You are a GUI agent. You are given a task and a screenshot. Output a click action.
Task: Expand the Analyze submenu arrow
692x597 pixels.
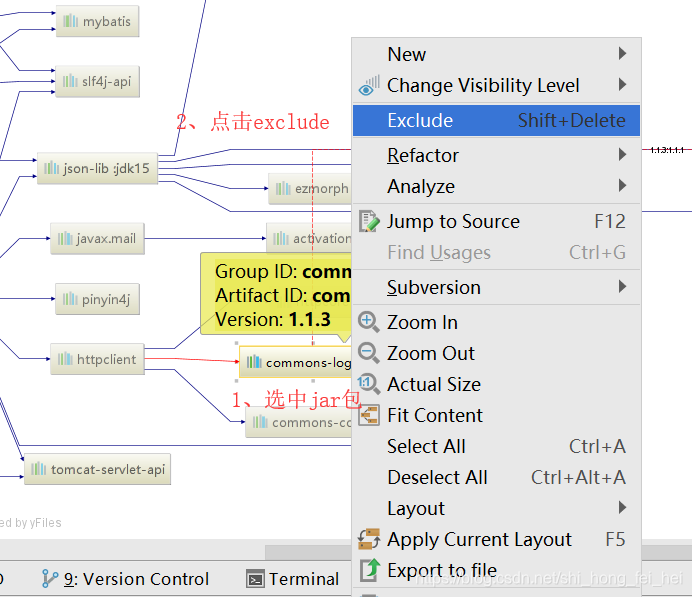tap(622, 185)
